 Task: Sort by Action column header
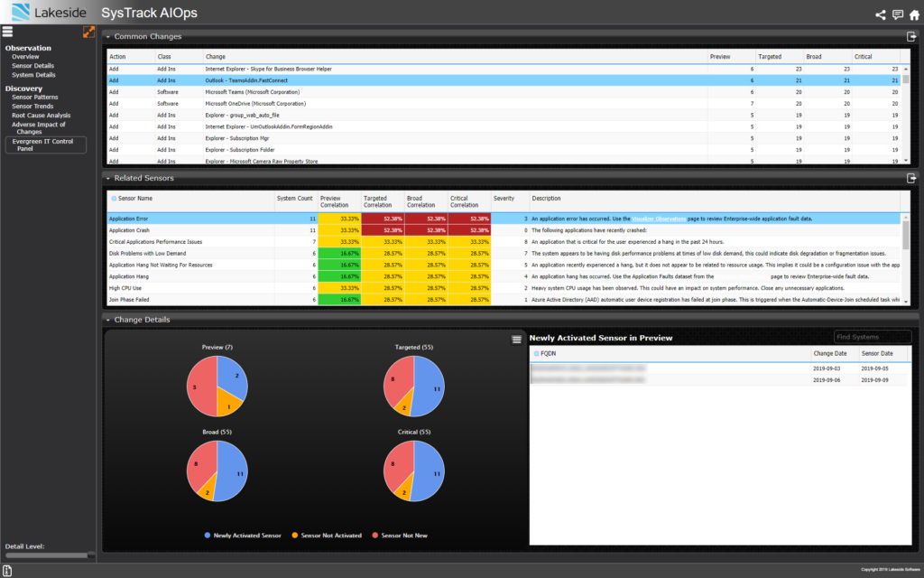[130, 57]
